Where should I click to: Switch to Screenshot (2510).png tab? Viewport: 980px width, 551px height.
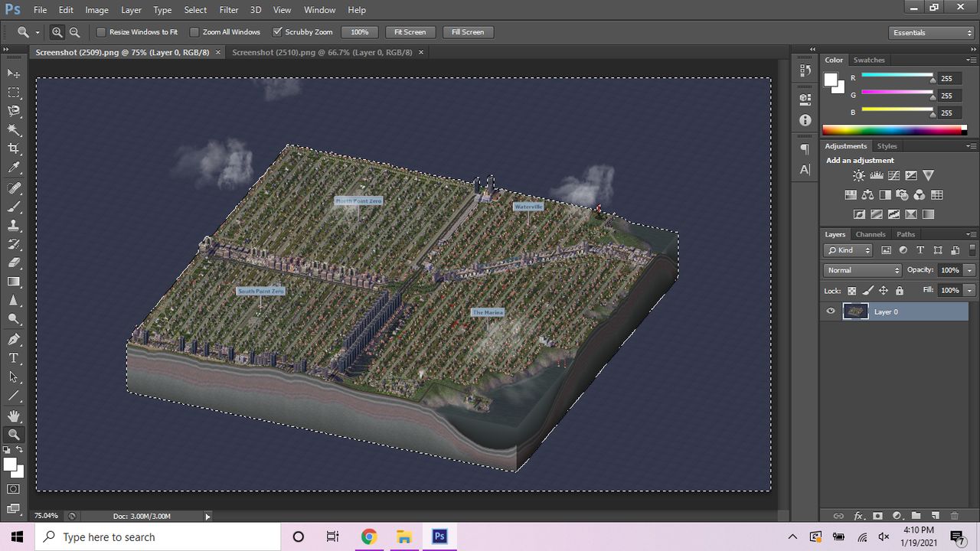tap(322, 52)
